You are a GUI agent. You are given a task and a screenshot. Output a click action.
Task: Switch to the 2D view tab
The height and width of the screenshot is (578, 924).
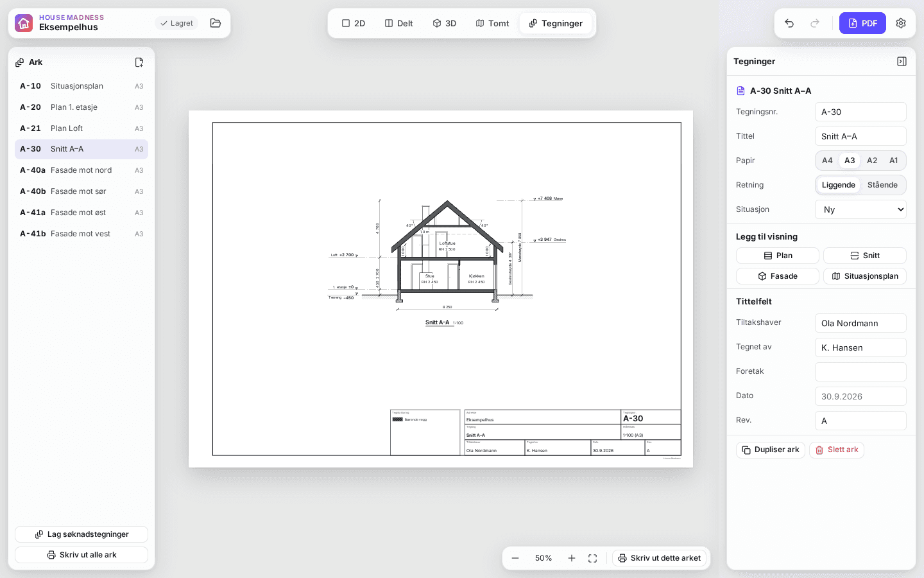pos(354,23)
